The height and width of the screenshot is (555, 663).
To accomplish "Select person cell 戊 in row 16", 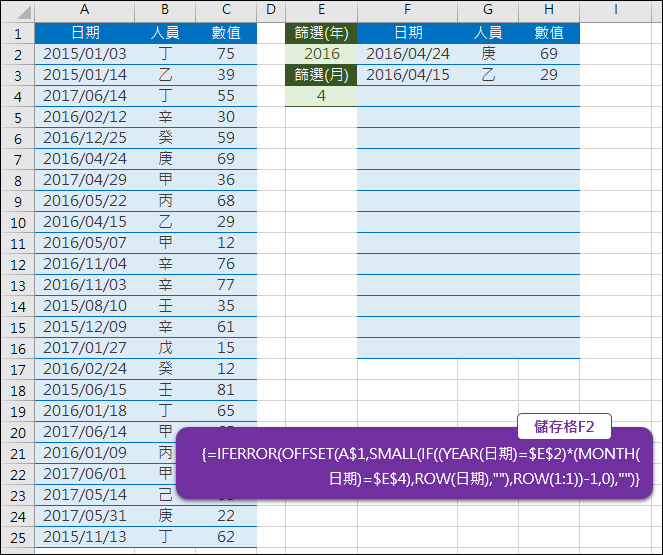I will pos(165,348).
